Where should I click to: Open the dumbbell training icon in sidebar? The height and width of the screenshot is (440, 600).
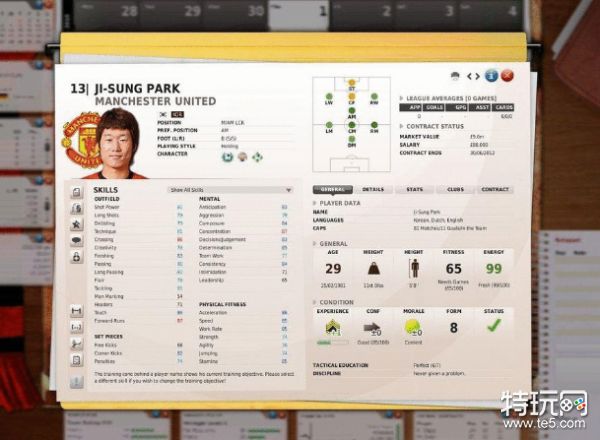[77, 311]
